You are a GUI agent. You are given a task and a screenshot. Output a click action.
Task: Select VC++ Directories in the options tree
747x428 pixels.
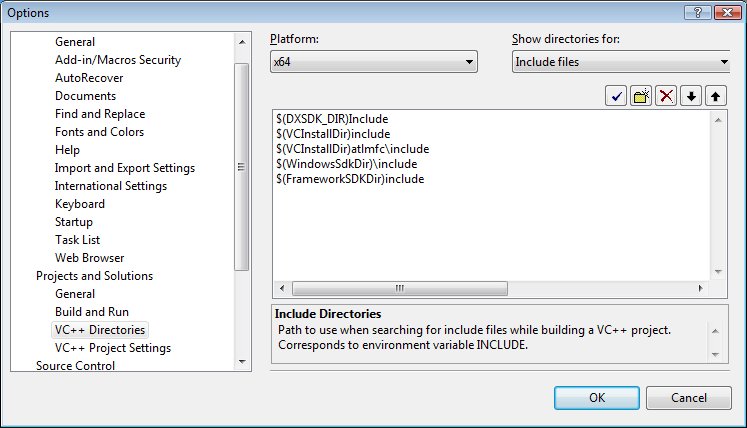99,330
